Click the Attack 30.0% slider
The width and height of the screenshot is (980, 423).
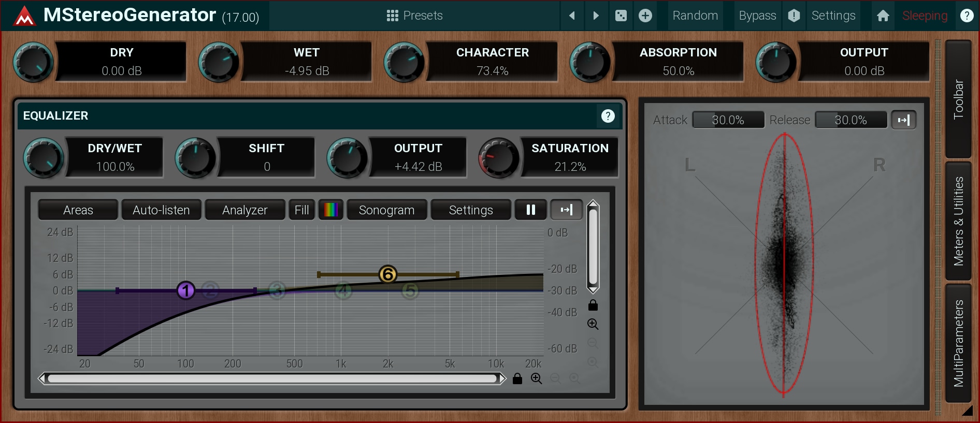(728, 120)
